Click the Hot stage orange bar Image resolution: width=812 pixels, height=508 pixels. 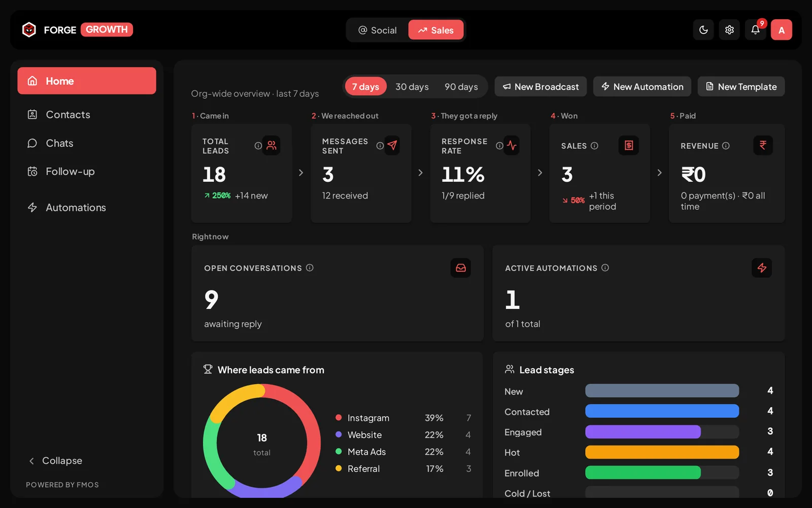[662, 452]
